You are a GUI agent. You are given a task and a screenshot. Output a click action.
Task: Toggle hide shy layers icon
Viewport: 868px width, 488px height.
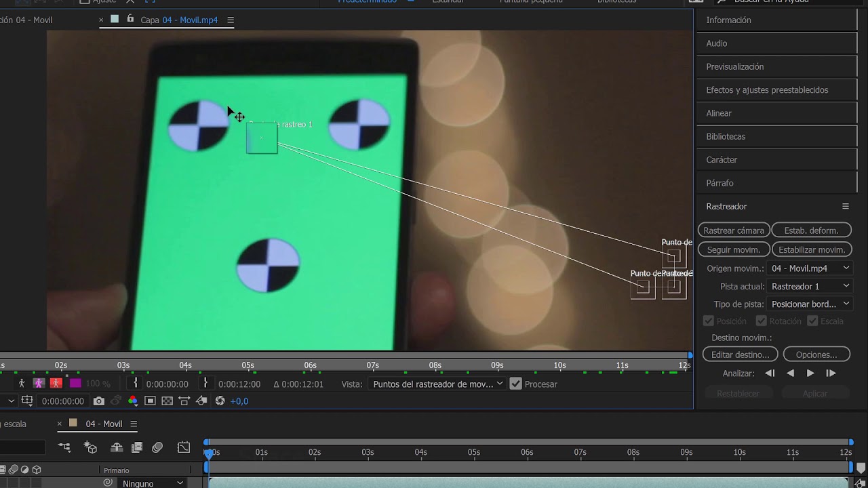pos(117,447)
